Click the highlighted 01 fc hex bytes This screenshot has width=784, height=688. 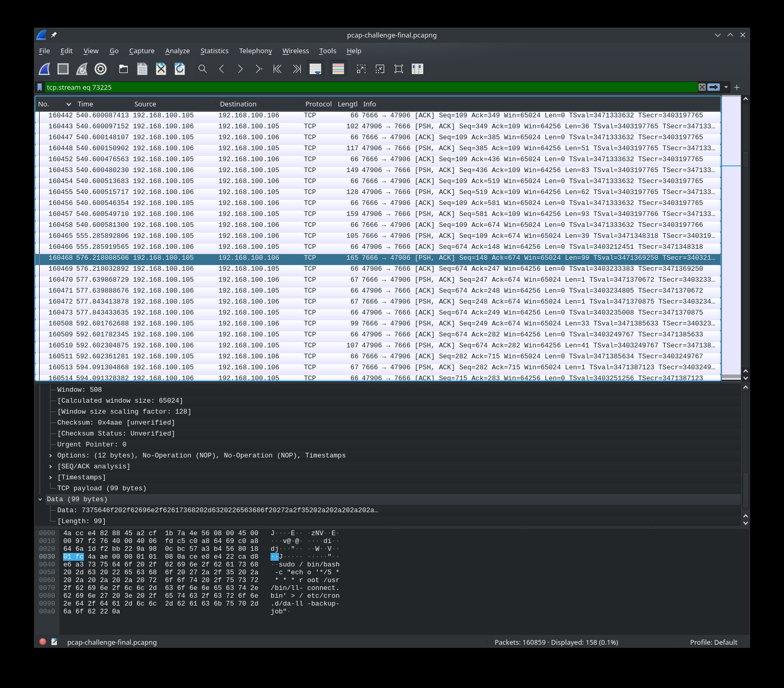coord(73,557)
